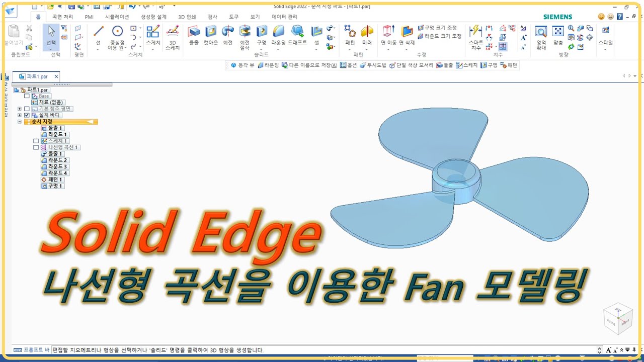Choose the 컷아웃 (Cutout) tool

click(x=211, y=35)
